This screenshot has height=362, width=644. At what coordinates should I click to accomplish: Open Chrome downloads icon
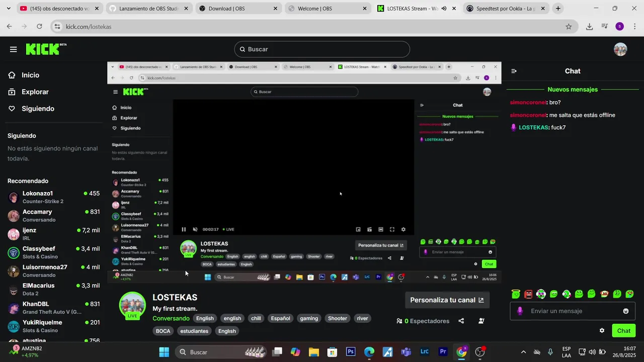coord(590,27)
